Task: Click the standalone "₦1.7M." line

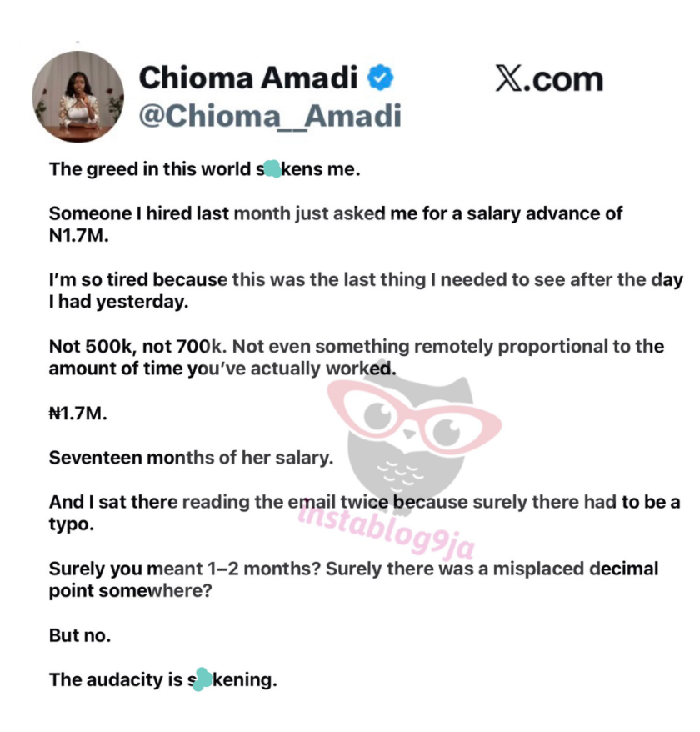Action: (78, 414)
